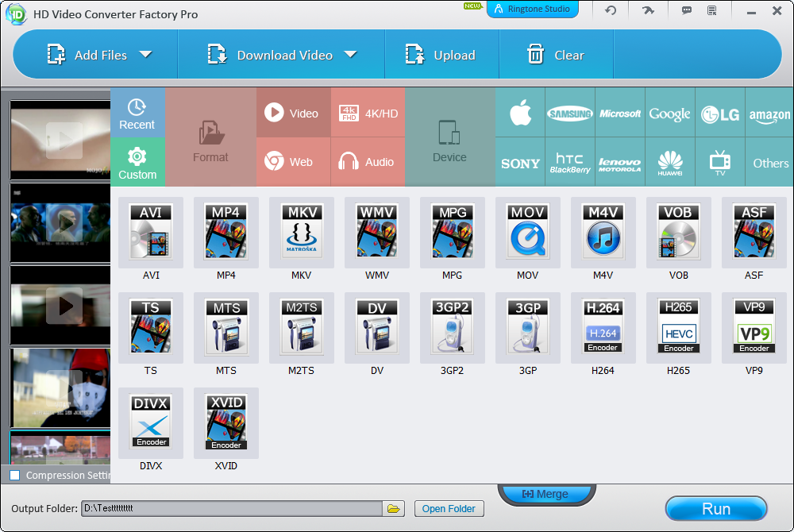Expand Add Files dropdown arrow
This screenshot has height=532, width=794.
coord(146,54)
